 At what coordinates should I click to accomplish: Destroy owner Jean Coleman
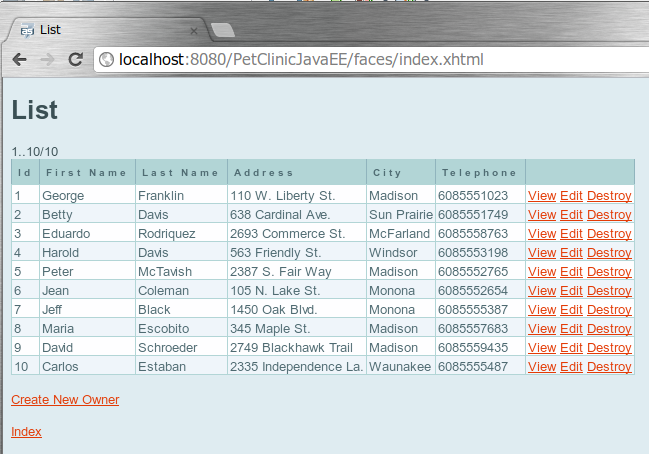(609, 291)
